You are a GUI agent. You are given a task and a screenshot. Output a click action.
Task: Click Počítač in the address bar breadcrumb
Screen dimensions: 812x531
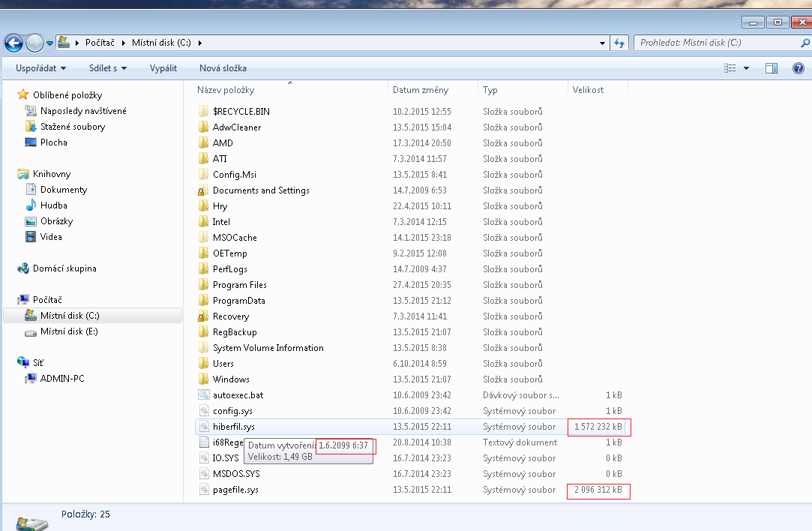click(100, 43)
